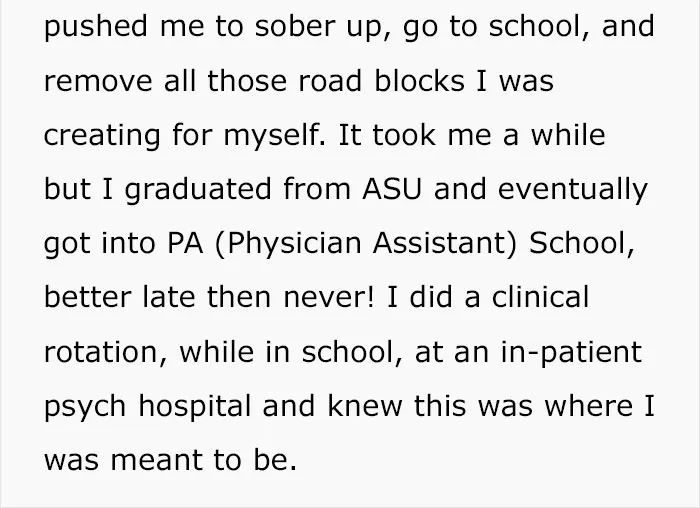Click the word "never!" in the sixth line

[x=329, y=299]
